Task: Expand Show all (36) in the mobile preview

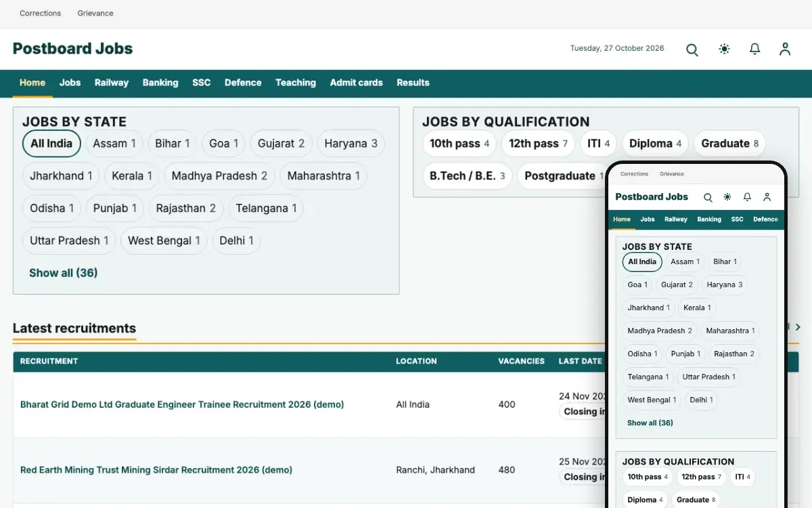Action: (650, 423)
